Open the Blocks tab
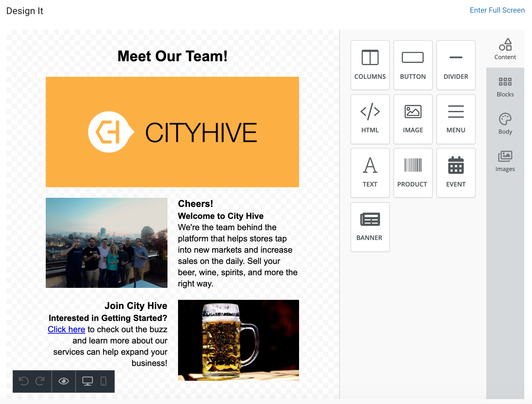This screenshot has width=532, height=404. [x=505, y=87]
